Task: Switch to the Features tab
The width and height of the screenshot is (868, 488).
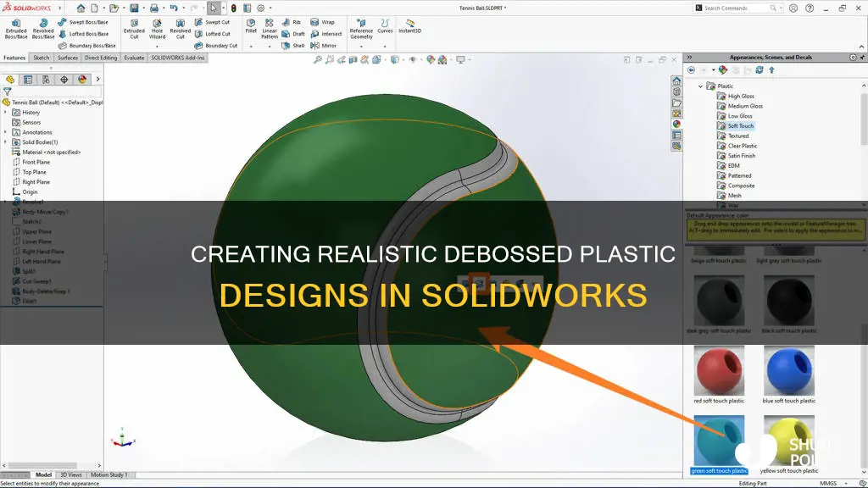Action: (x=14, y=58)
